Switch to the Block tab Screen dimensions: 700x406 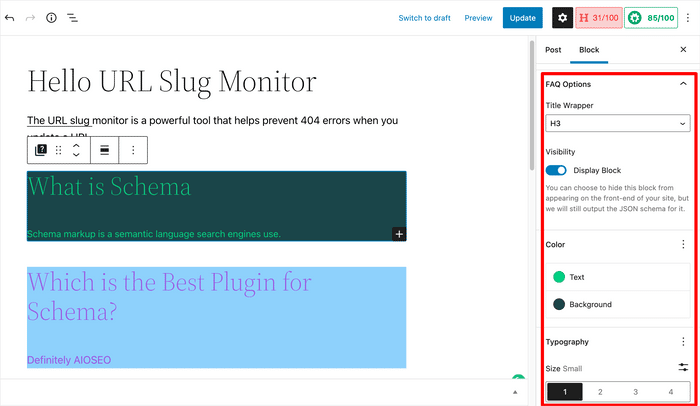589,49
